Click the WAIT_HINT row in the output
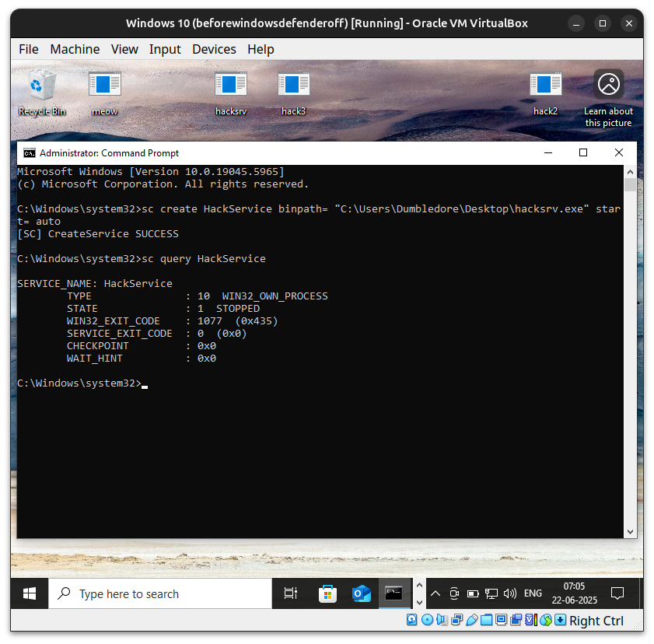 pyautogui.click(x=142, y=359)
